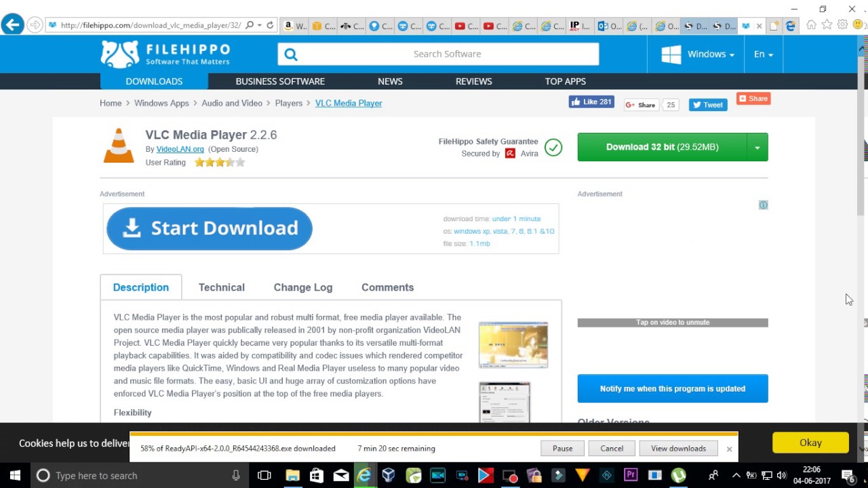Show hidden system tray icons

(x=736, y=475)
